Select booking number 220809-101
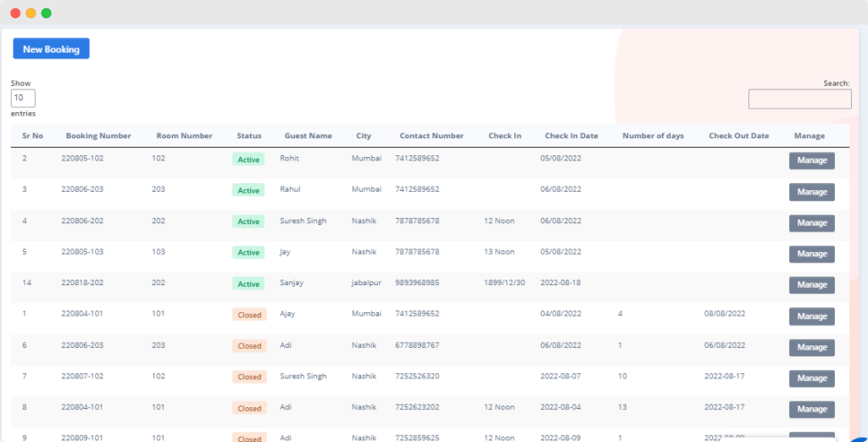This screenshot has width=868, height=442. 82,438
